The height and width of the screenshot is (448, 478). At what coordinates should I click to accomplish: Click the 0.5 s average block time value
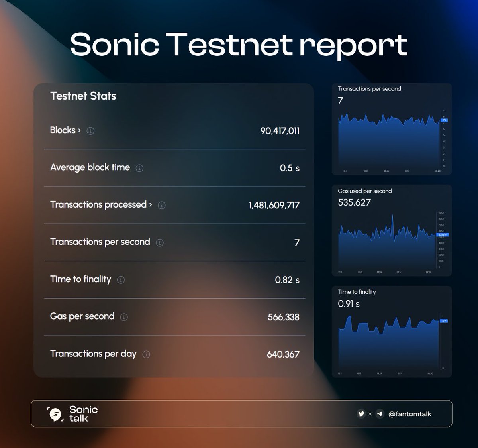(290, 168)
